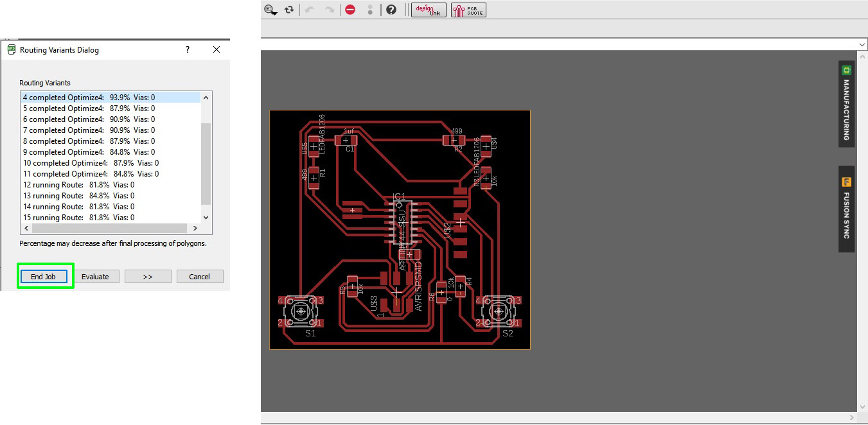Click the variants list scroll down arrow
The width and height of the screenshot is (868, 425).
[x=206, y=218]
